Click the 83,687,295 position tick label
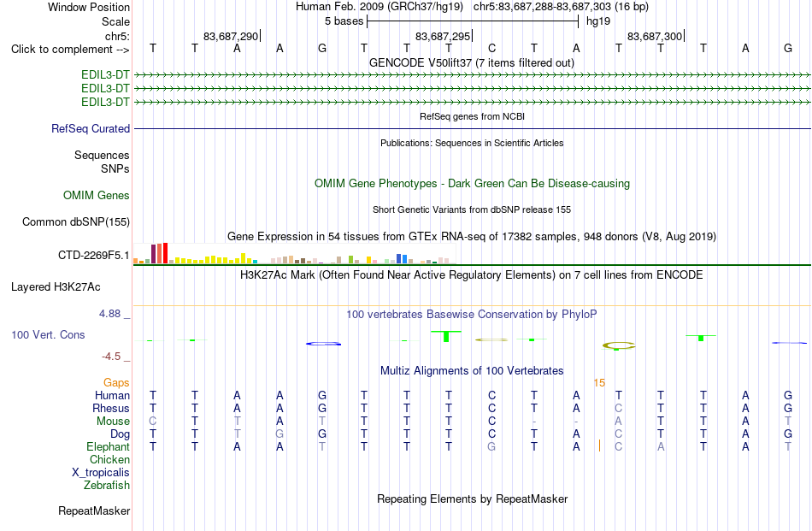 point(443,36)
